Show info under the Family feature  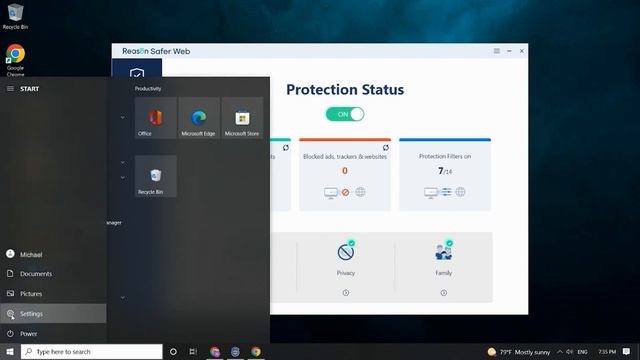[x=444, y=293]
